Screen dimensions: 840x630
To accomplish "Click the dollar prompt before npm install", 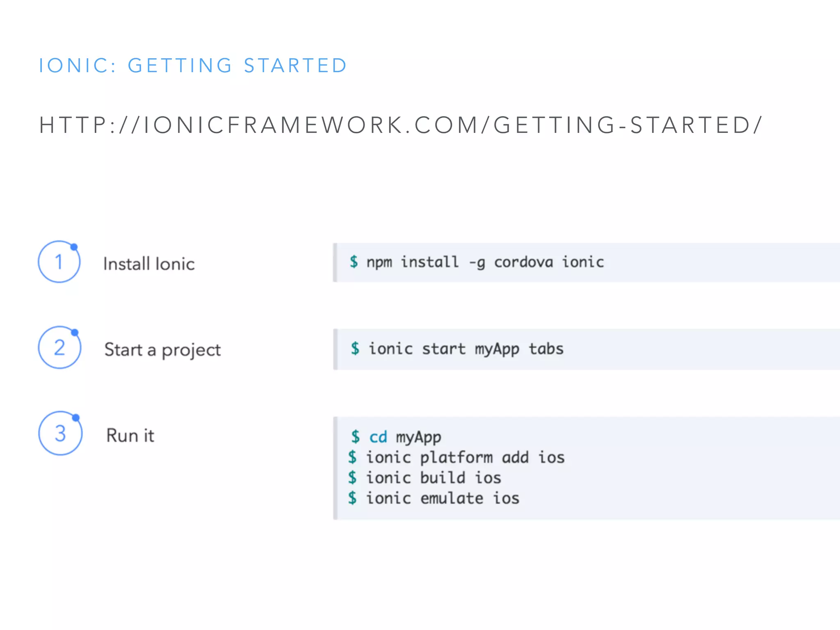I will click(354, 262).
